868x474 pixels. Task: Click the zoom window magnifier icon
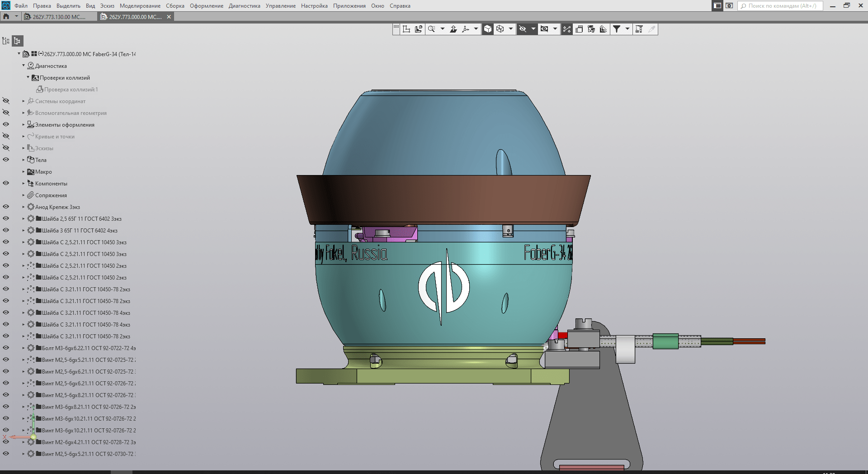coord(432,29)
